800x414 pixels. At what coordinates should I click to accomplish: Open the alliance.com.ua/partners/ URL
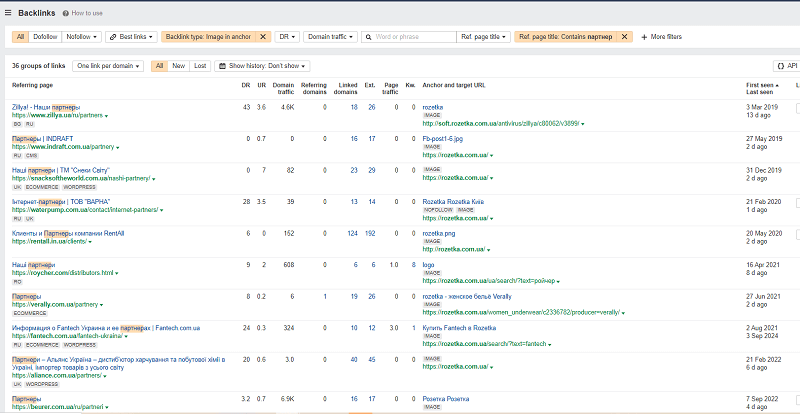tap(57, 376)
